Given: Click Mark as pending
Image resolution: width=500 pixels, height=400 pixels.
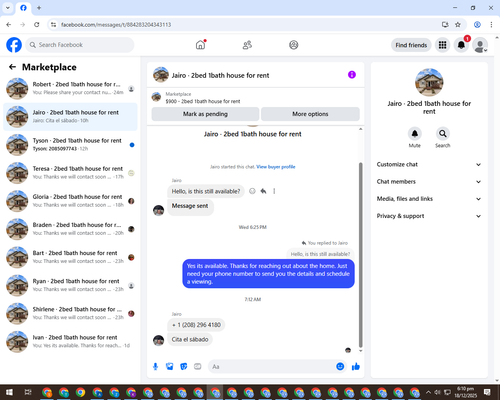Looking at the screenshot, I should 205,114.
